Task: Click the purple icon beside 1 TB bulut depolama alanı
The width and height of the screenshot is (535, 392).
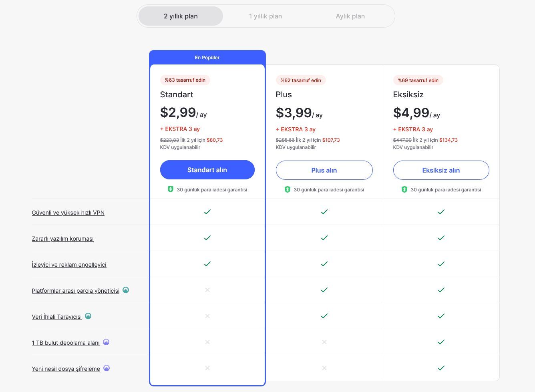Action: pos(106,342)
